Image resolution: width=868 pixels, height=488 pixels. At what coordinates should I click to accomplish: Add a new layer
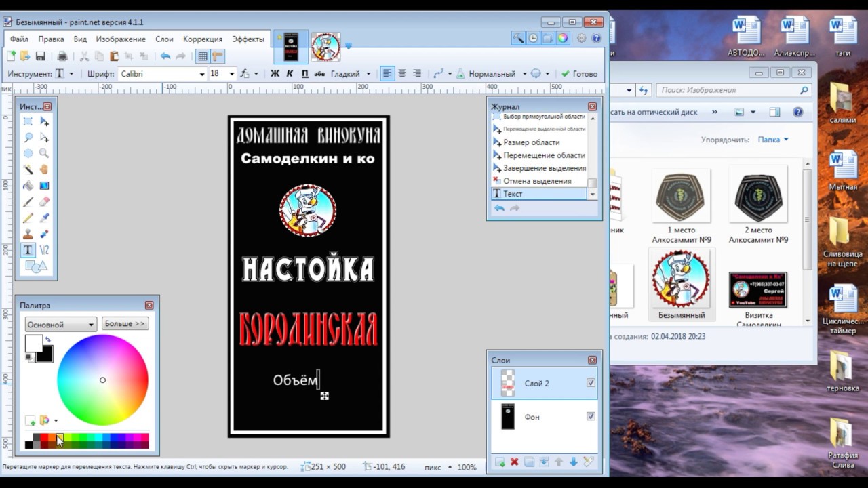[500, 462]
